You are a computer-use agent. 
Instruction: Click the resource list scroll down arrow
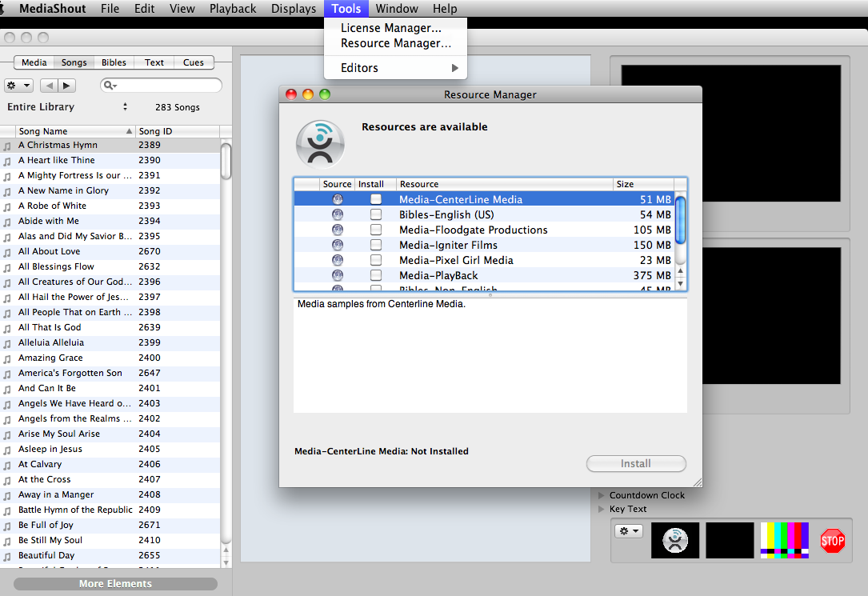point(681,284)
